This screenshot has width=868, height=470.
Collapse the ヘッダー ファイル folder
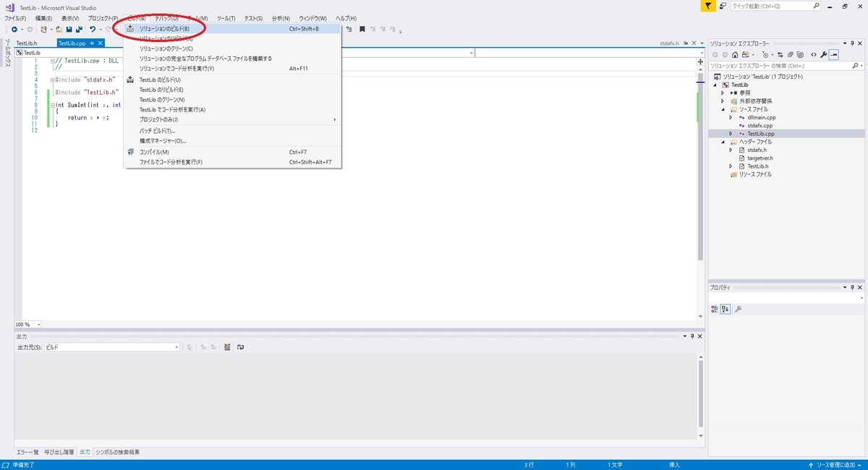(722, 142)
